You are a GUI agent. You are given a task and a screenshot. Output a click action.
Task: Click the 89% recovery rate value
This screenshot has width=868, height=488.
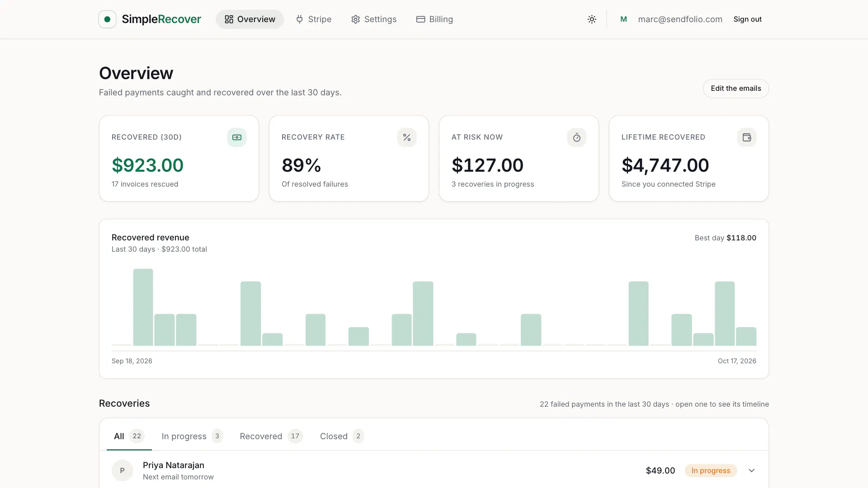coord(301,165)
